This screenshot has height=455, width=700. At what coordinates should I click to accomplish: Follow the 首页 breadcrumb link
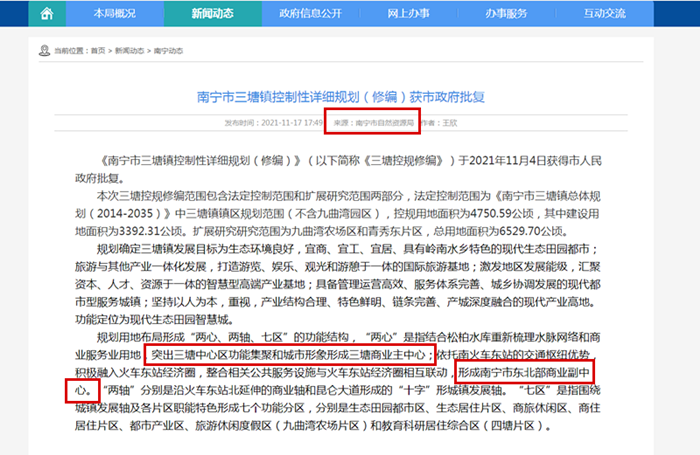[x=98, y=51]
